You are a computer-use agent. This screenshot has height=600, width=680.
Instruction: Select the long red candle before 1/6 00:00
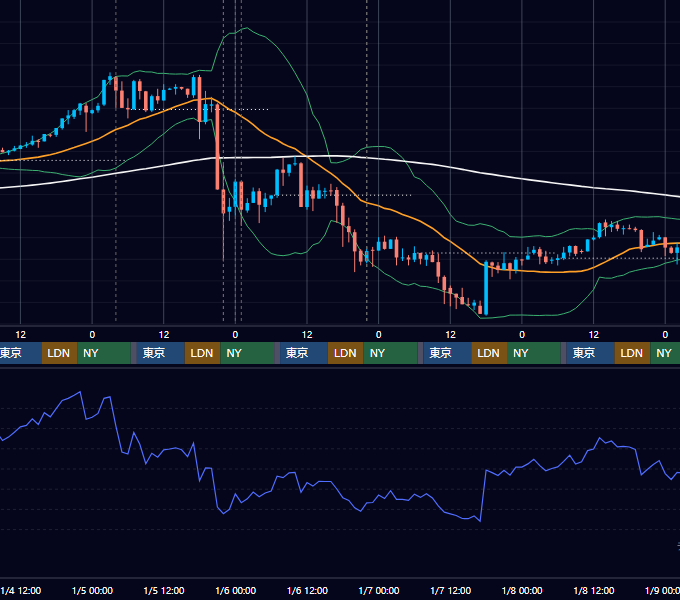coord(217,147)
